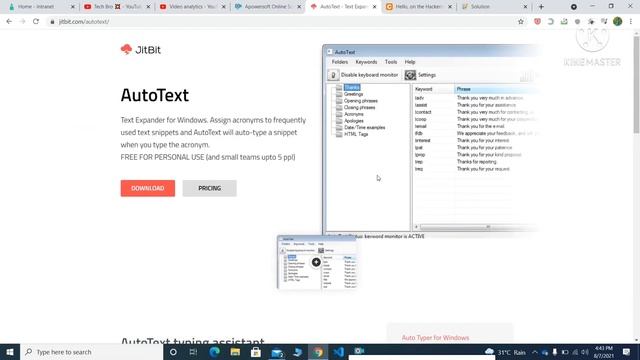Click the Type here to search box
640x360 pixels.
point(91,352)
